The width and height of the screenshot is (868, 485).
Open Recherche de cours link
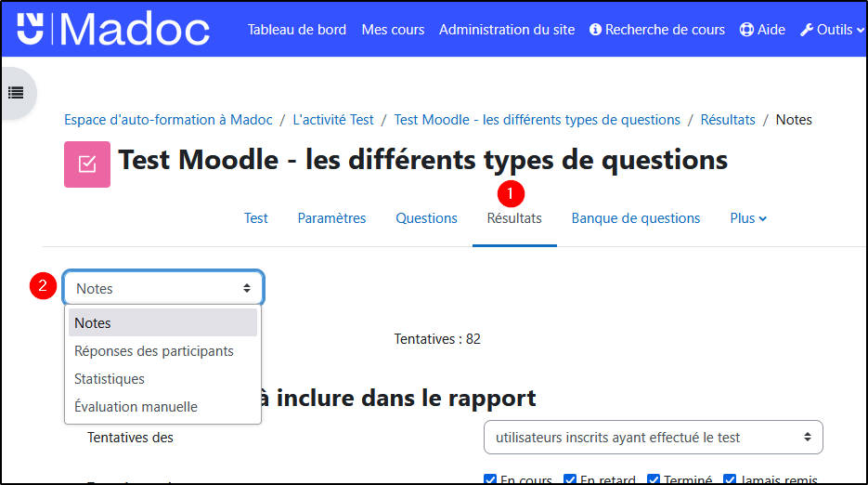click(x=665, y=30)
